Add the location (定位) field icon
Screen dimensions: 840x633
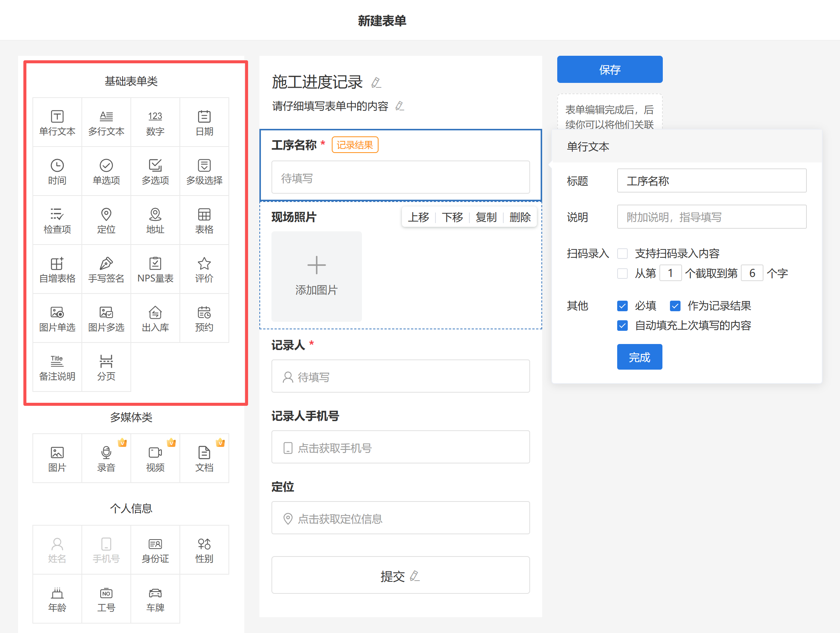pos(106,220)
